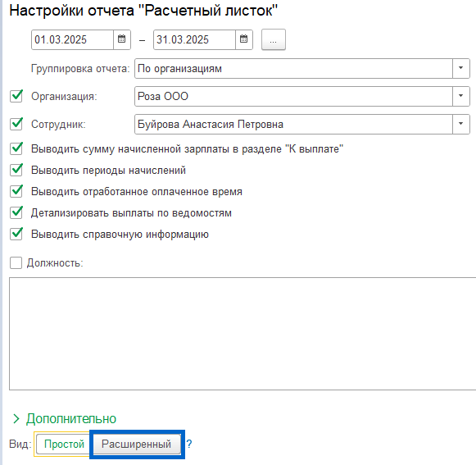The width and height of the screenshot is (476, 465).
Task: Expand the Дополнительно section chevron
Action: pyautogui.click(x=16, y=419)
